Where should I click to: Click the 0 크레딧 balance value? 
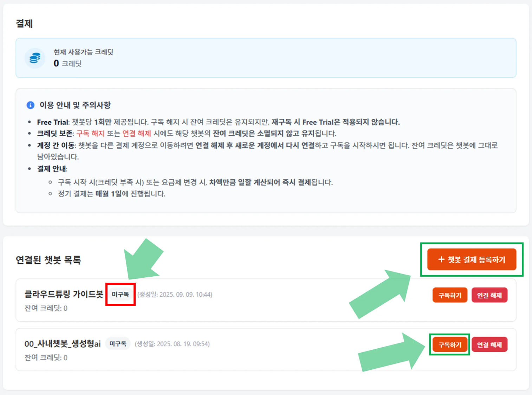pyautogui.click(x=67, y=64)
